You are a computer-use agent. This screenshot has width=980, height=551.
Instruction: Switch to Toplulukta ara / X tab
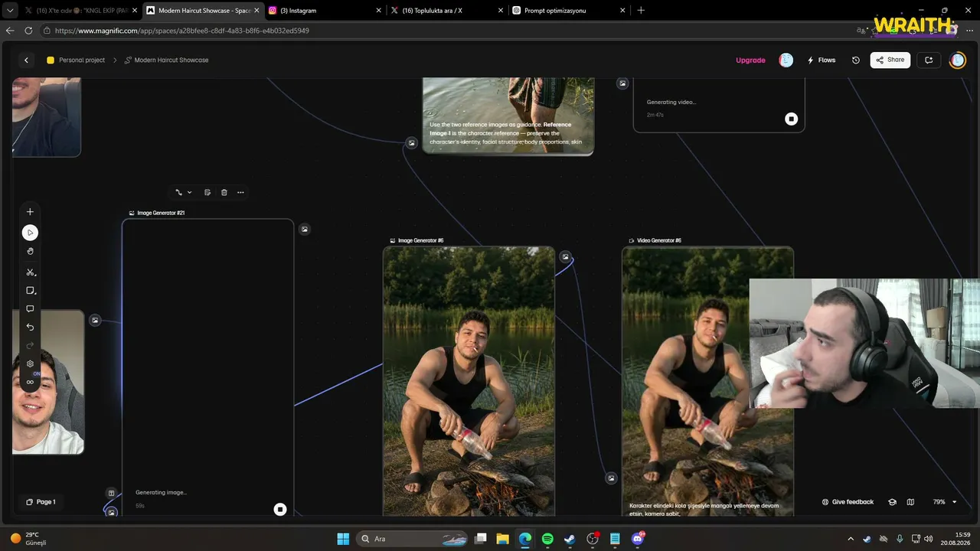tap(446, 11)
